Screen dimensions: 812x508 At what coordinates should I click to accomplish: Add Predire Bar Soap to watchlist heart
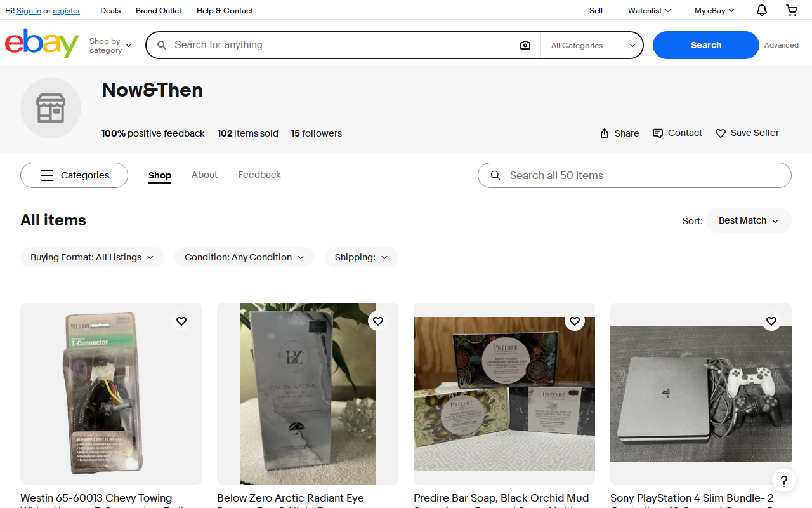pyautogui.click(x=575, y=321)
